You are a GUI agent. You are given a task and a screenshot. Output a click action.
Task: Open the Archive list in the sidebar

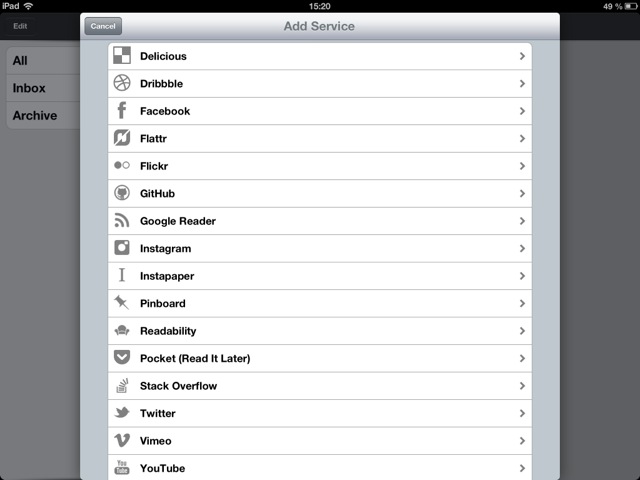pyautogui.click(x=43, y=116)
